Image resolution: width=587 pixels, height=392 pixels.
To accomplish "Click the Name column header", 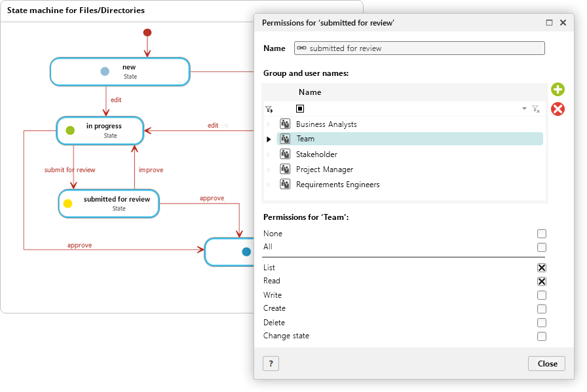I will coord(310,92).
